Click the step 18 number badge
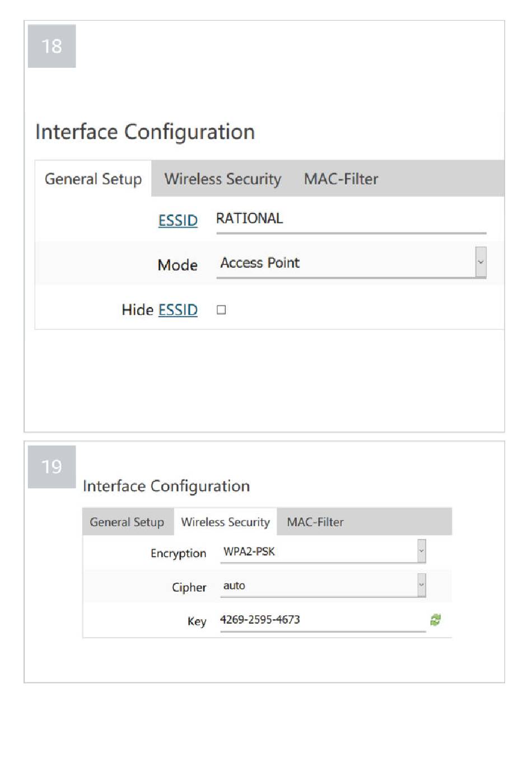Image resolution: width=532 pixels, height=775 pixels. pyautogui.click(x=52, y=46)
